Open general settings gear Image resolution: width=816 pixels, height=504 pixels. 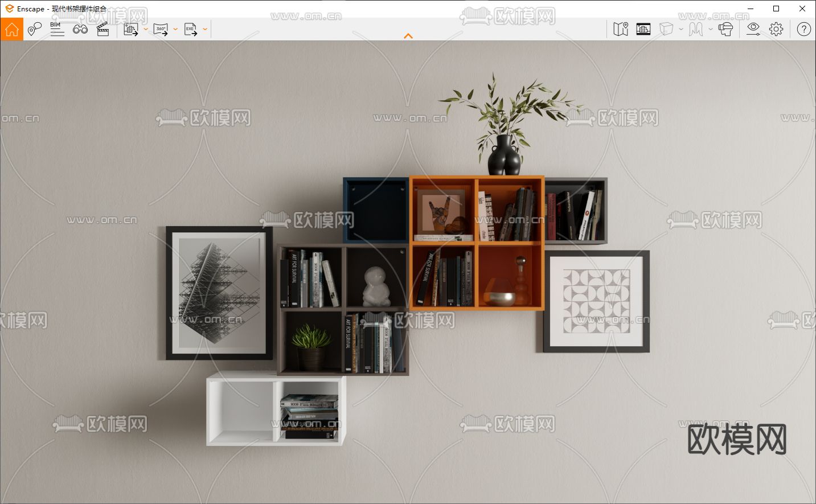pyautogui.click(x=776, y=29)
